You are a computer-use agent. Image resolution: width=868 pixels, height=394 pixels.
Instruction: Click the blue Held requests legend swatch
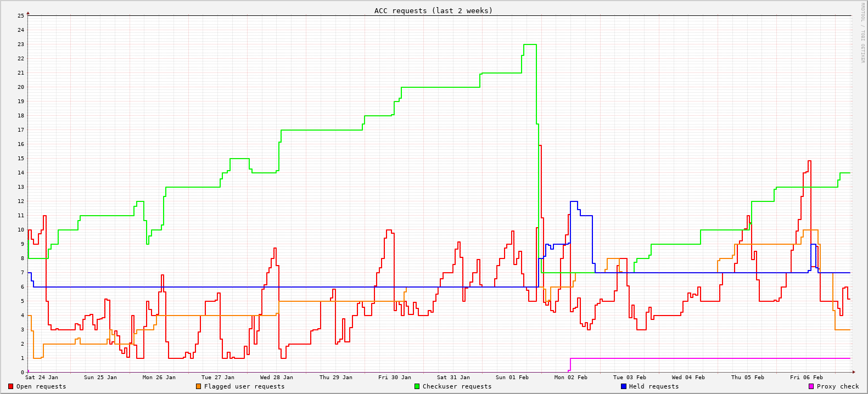624,386
